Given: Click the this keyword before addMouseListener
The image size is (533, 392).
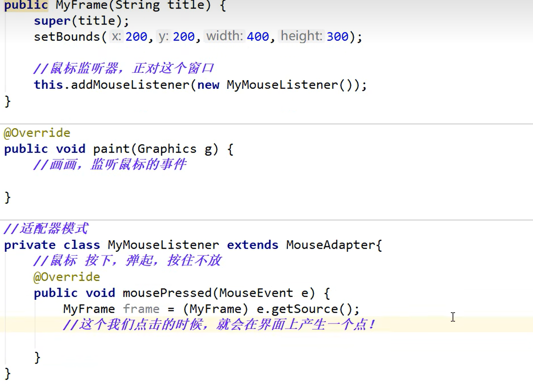Looking at the screenshot, I should [x=48, y=85].
